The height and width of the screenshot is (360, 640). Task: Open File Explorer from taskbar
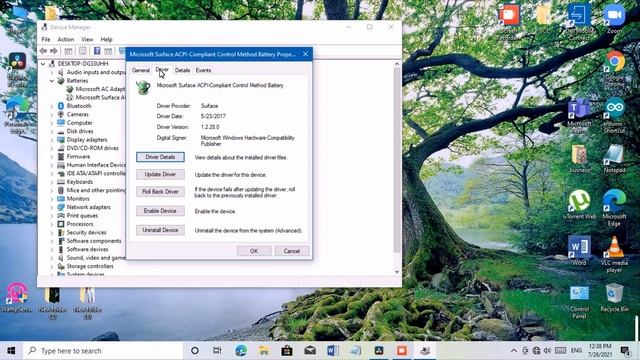coord(264,351)
